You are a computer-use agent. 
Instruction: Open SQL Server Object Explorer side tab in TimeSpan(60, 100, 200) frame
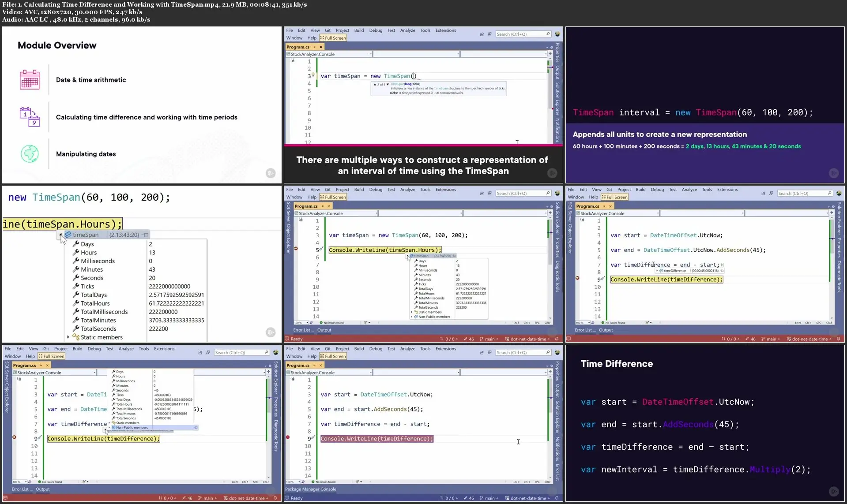289,228
